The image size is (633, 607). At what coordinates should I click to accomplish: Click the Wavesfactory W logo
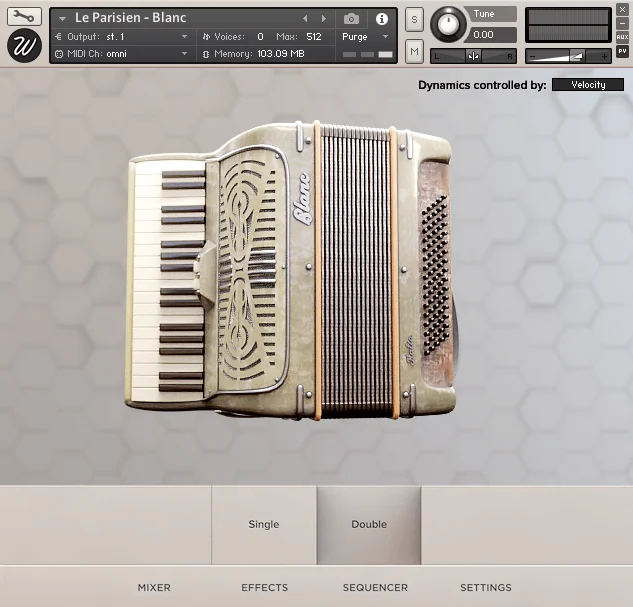pyautogui.click(x=24, y=46)
